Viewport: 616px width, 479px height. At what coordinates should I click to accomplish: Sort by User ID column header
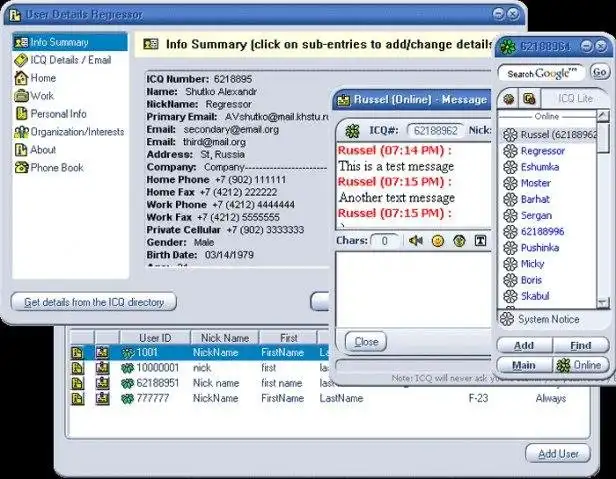pos(155,338)
